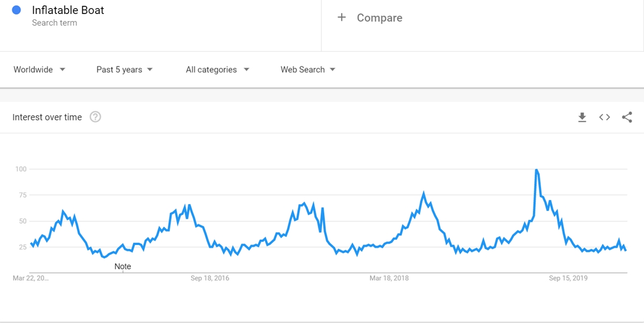
Task: Expand the Worldwide region dropdown
Action: click(x=40, y=69)
